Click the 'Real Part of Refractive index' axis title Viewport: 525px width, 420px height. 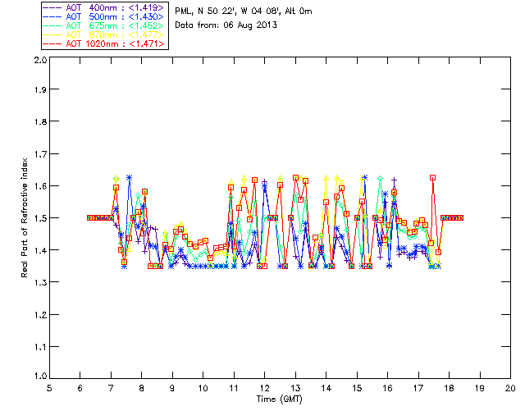pyautogui.click(x=24, y=217)
